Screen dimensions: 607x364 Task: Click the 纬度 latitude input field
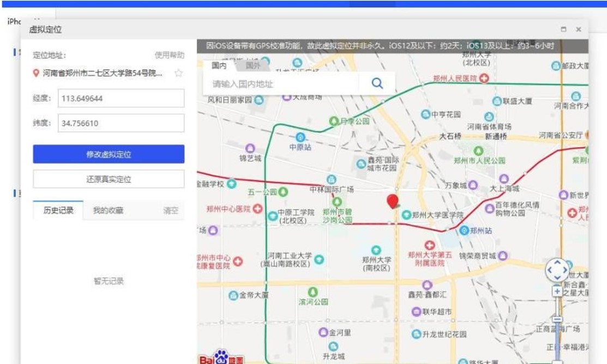(121, 123)
